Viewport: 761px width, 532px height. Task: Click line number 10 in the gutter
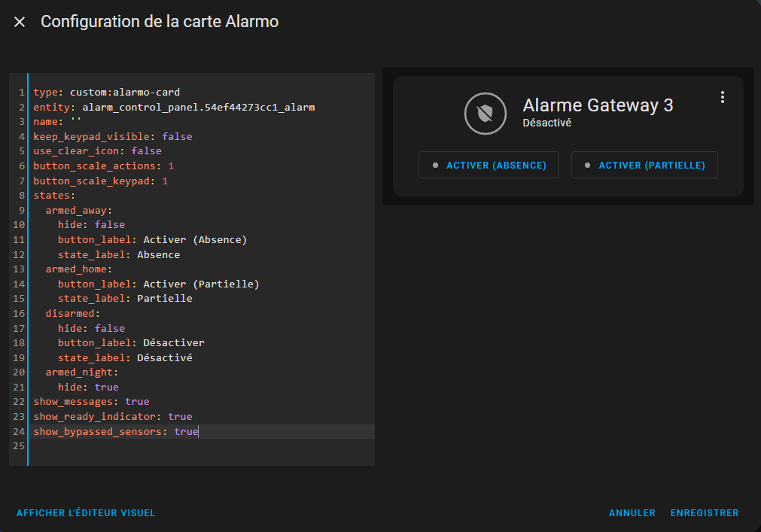pos(19,225)
